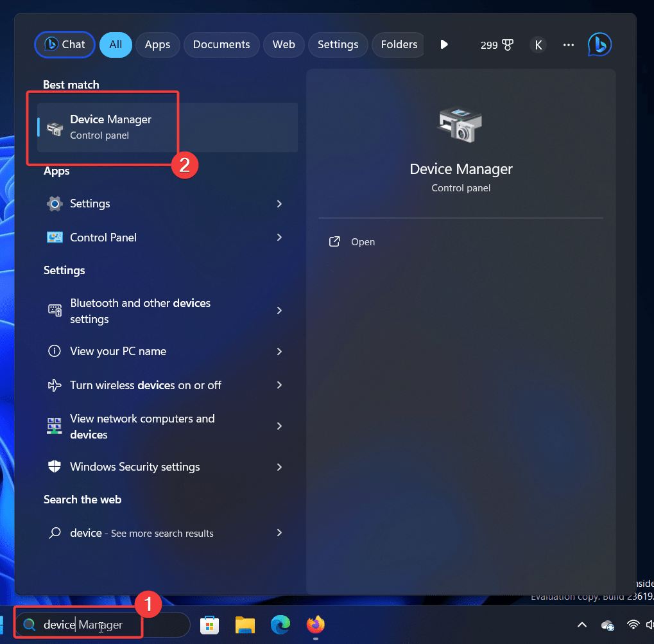Click the Bluetooth devices keyboard icon
The image size is (654, 644).
(55, 310)
